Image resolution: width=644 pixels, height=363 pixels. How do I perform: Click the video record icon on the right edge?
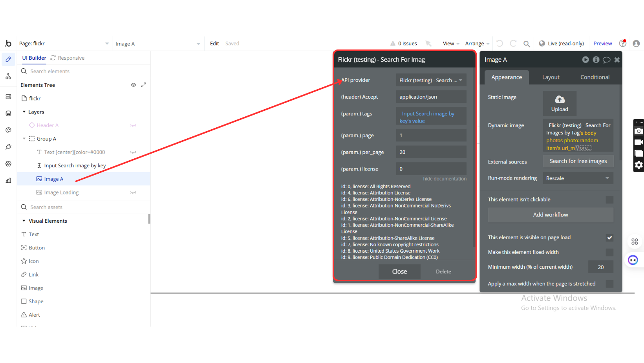[639, 142]
